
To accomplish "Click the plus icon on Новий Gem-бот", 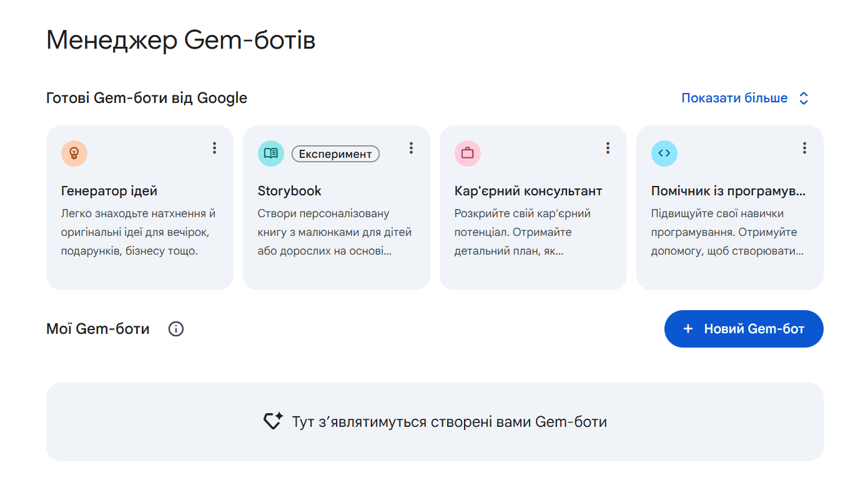I will (x=688, y=329).
